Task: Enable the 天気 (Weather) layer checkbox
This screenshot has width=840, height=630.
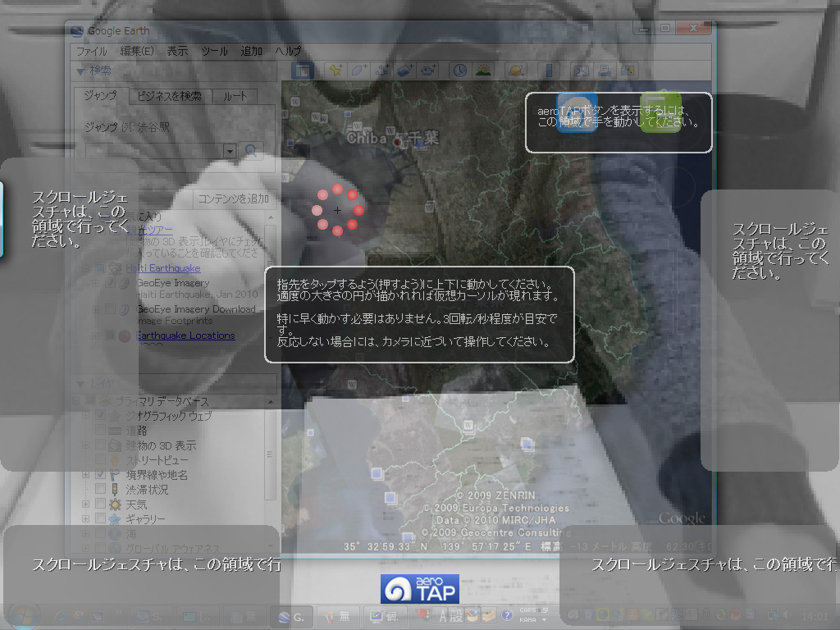Action: (100, 505)
